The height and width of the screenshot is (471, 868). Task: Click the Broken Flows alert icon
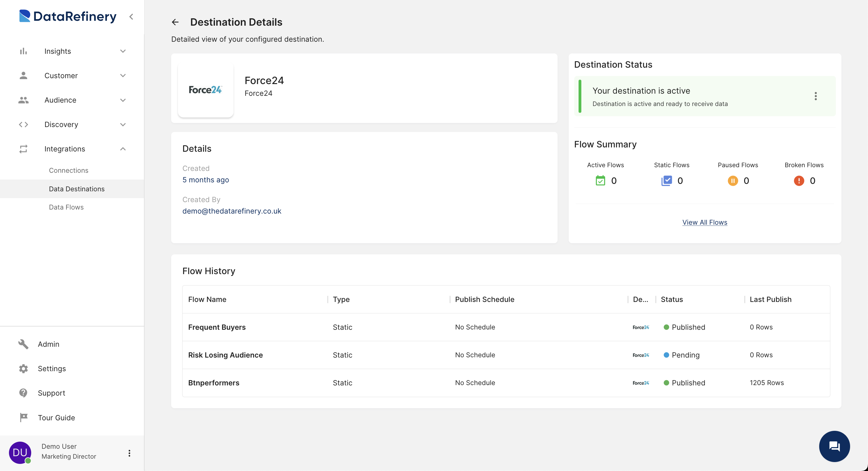tap(799, 181)
